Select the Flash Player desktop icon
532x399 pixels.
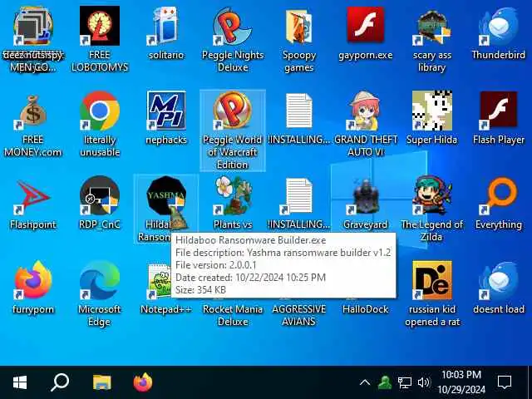pyautogui.click(x=499, y=111)
